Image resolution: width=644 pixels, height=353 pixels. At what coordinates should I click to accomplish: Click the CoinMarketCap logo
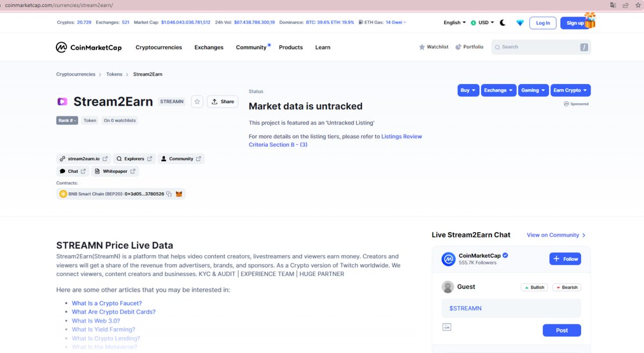pos(89,47)
